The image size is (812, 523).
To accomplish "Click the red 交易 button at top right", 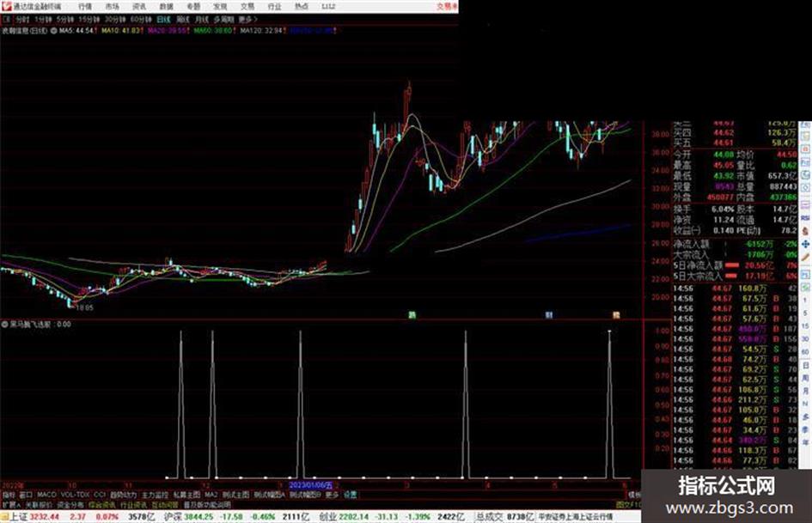I will (x=446, y=6).
